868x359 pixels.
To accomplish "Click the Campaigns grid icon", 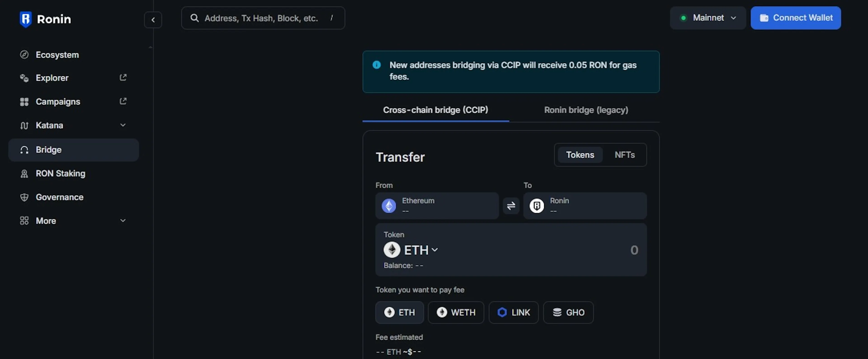I will (x=24, y=102).
